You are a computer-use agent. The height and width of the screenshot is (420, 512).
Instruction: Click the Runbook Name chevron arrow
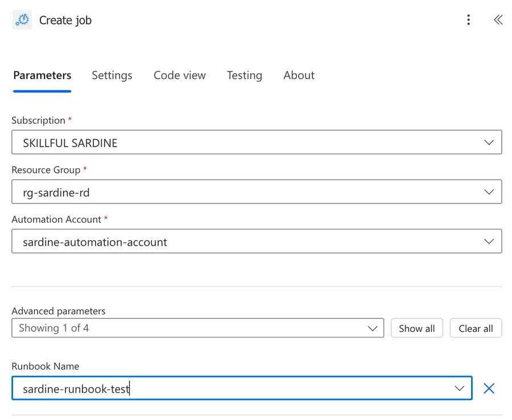(x=459, y=388)
